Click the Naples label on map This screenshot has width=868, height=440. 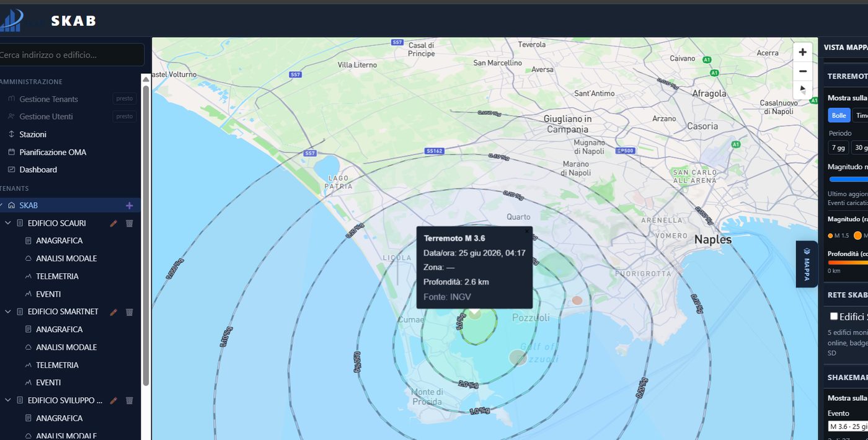coord(713,239)
